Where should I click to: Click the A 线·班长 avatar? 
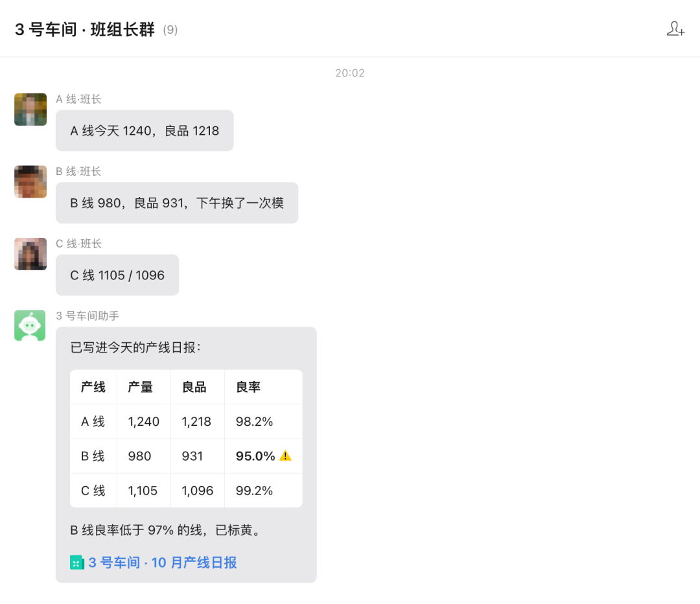coord(30,110)
